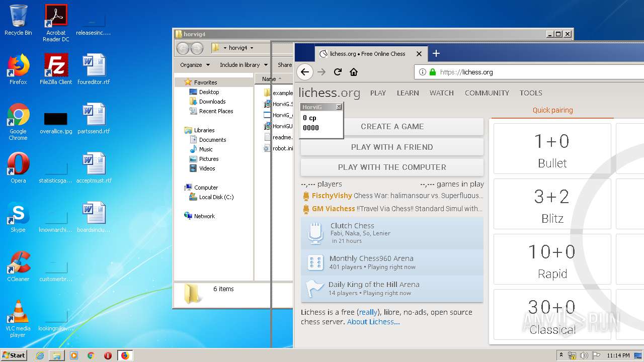The height and width of the screenshot is (362, 644).
Task: Click the green padlock site security icon
Action: (432, 72)
